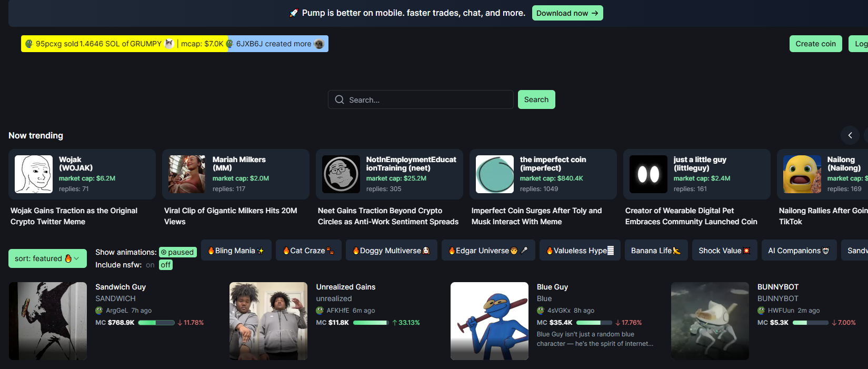Click the Blue Guy coin title
The width and height of the screenshot is (868, 369).
point(552,287)
